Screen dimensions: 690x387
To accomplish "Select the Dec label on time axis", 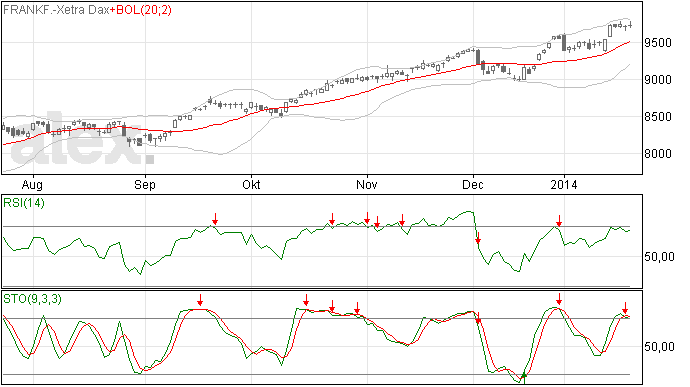I will pos(473,184).
